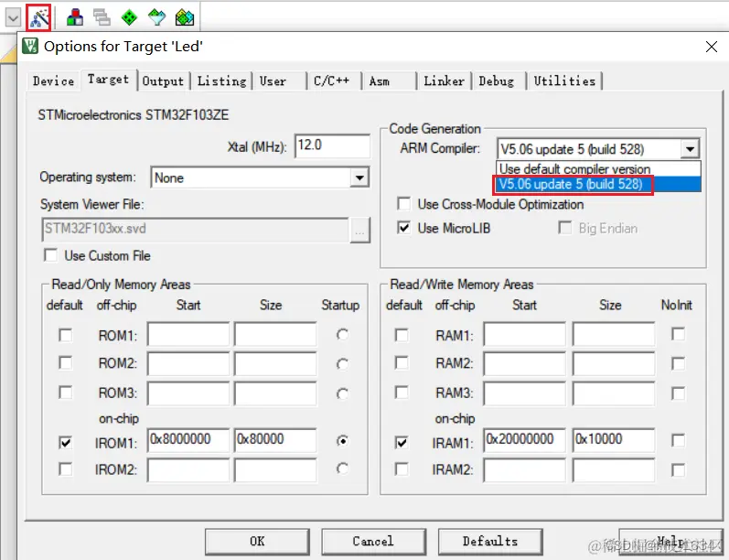Open the Linker tab

[x=444, y=81]
